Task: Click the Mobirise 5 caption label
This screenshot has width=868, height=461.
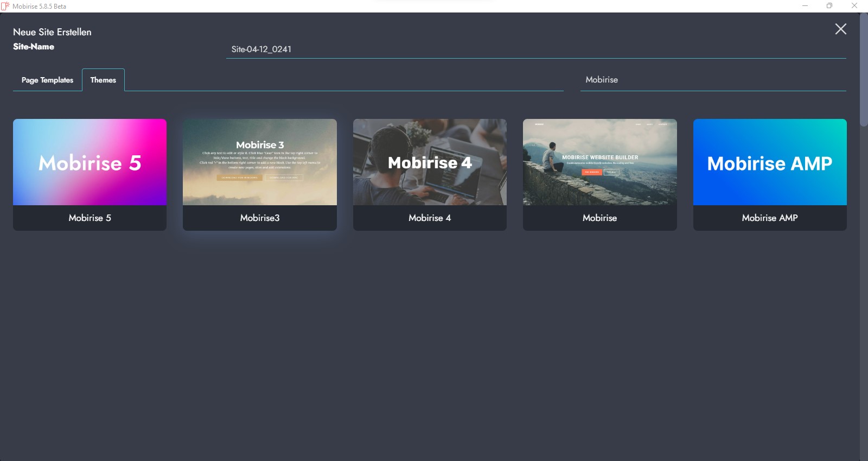Action: 90,218
